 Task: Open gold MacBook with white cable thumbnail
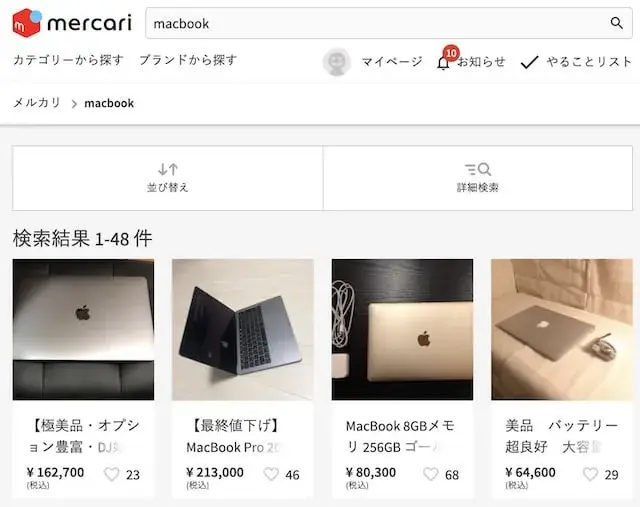click(402, 329)
